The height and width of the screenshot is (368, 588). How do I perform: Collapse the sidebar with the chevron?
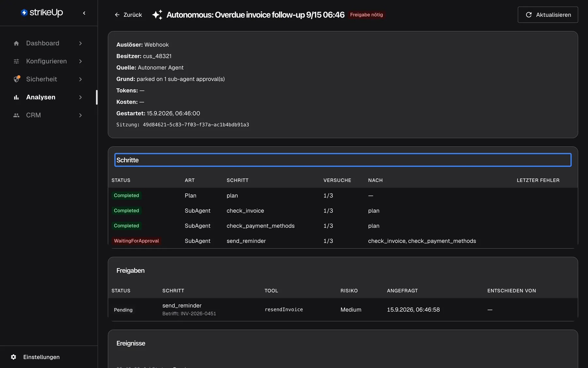84,13
